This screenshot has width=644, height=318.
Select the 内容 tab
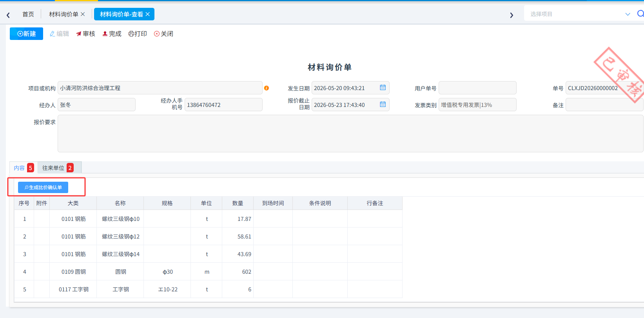pos(24,168)
